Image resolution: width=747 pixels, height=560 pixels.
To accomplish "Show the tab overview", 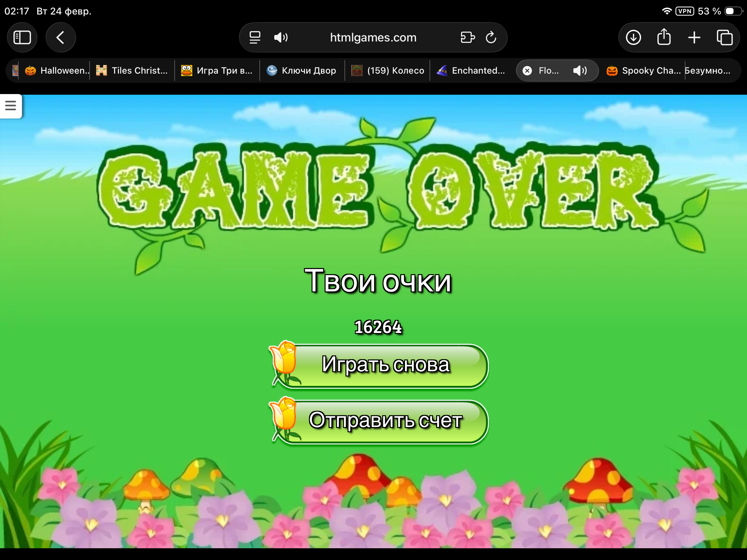I will 725,37.
